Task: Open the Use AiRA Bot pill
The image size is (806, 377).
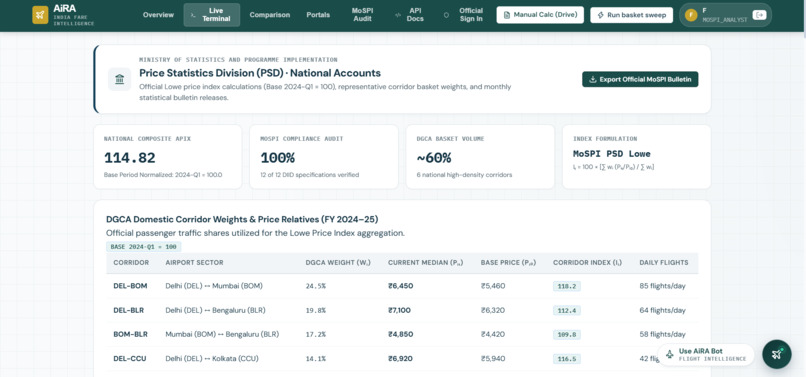Action: [706, 354]
